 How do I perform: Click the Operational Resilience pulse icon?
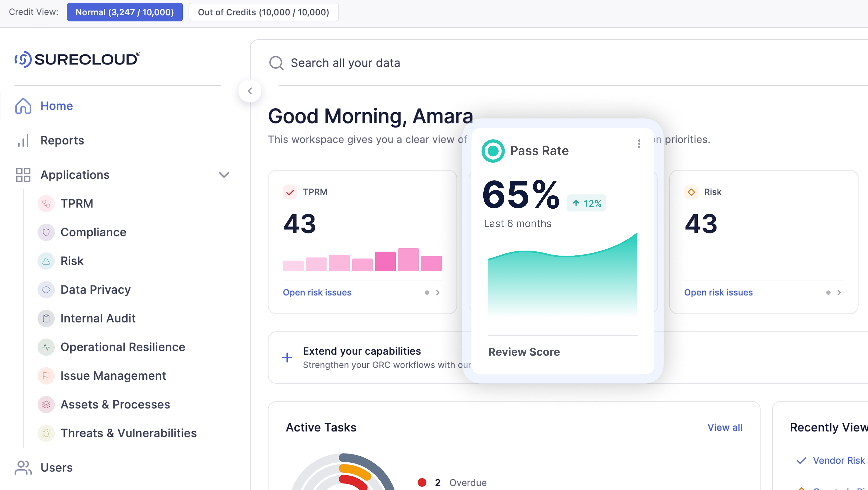coord(46,347)
